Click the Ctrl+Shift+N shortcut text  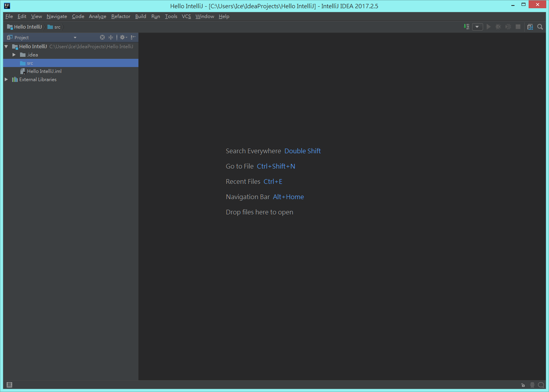(x=276, y=166)
